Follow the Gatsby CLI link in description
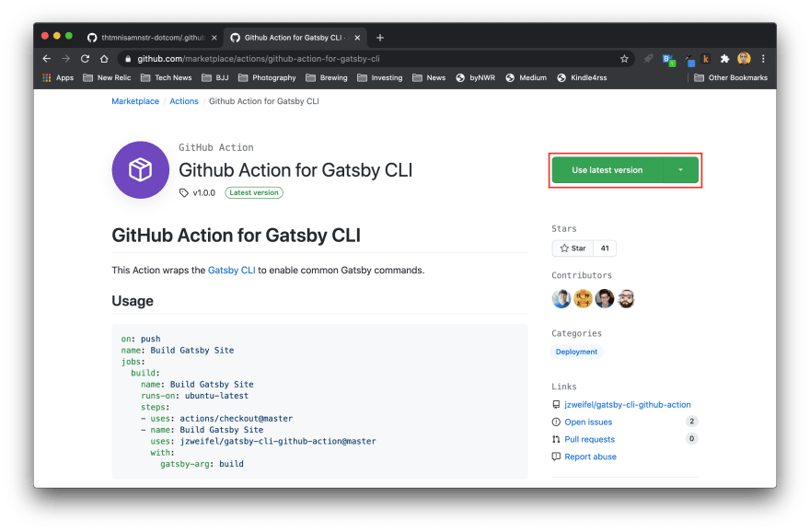The width and height of the screenshot is (810, 532). [231, 271]
